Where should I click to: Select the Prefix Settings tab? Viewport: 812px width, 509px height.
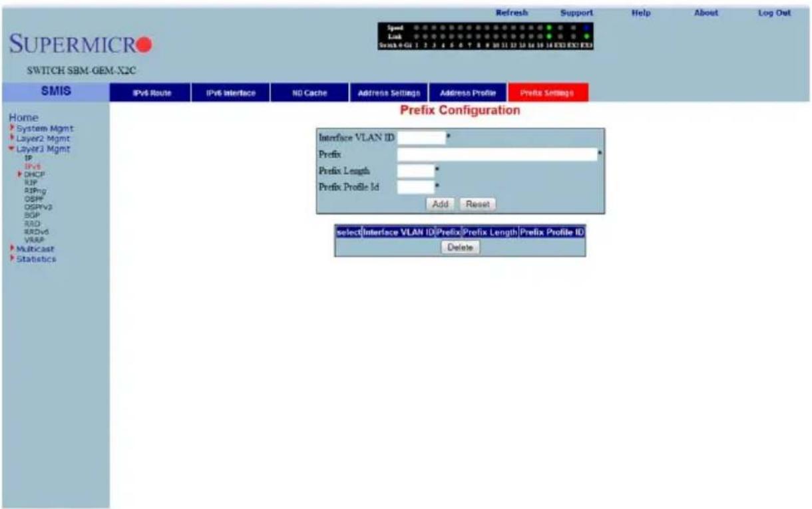coord(547,93)
